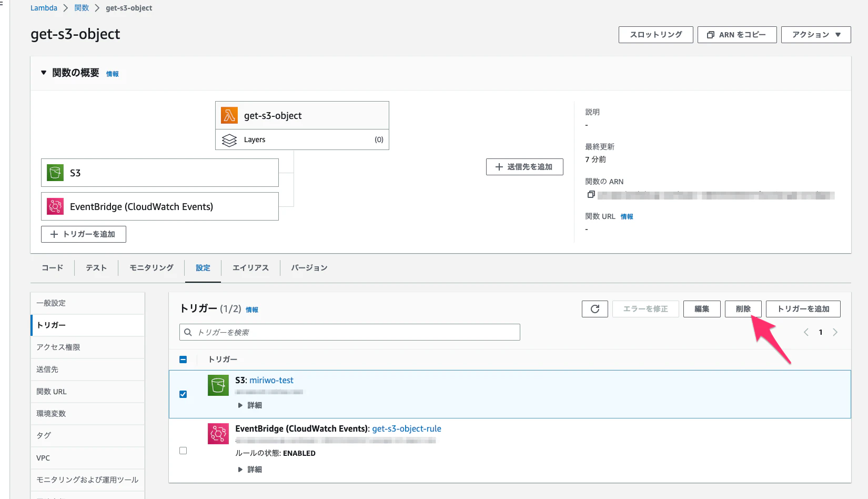Click the EventBridge icon in the get-s3-object-rule row
The image size is (868, 499).
(x=218, y=434)
